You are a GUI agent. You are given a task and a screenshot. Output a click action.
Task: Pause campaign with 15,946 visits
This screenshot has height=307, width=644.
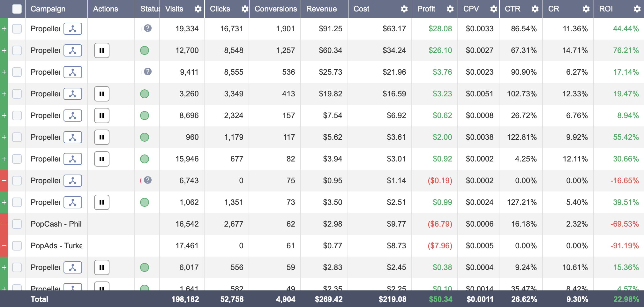tap(102, 159)
